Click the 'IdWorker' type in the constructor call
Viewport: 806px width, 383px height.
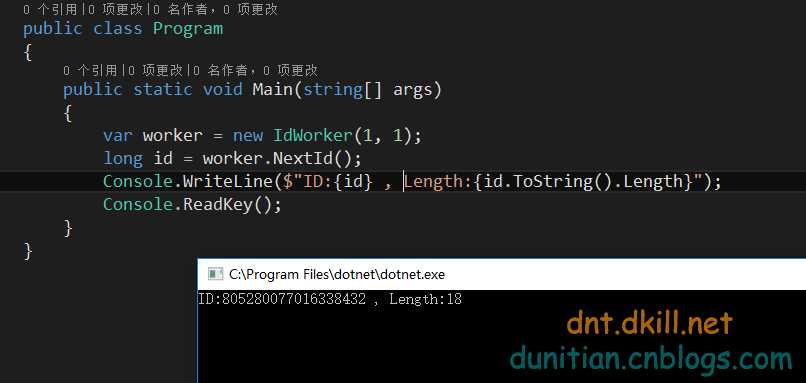[313, 136]
